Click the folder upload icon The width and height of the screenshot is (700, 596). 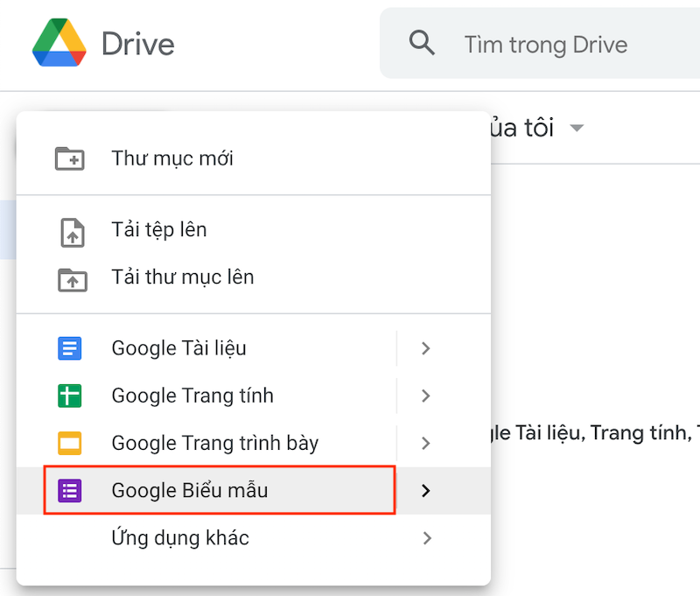(70, 277)
